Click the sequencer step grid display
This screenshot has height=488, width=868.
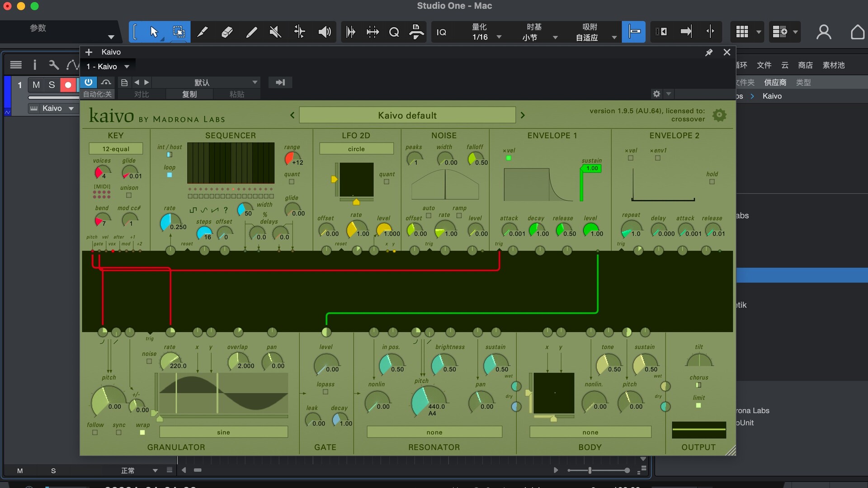coord(231,163)
